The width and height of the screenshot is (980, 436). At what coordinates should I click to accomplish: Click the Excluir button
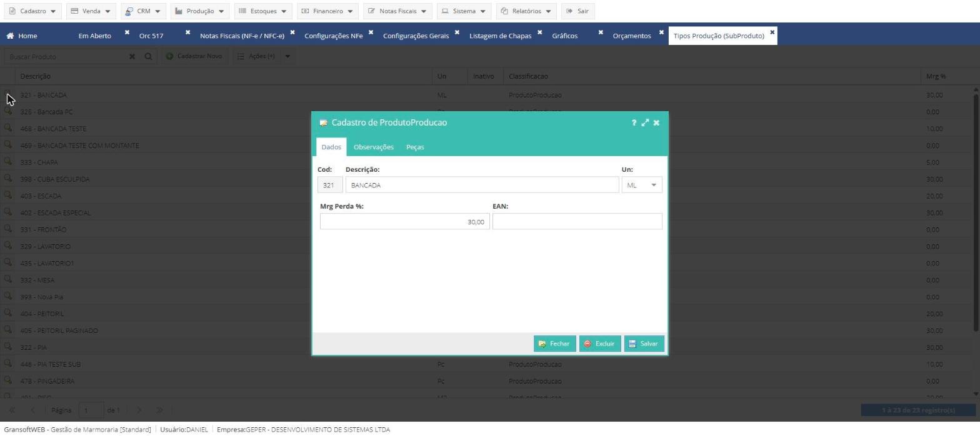point(600,344)
